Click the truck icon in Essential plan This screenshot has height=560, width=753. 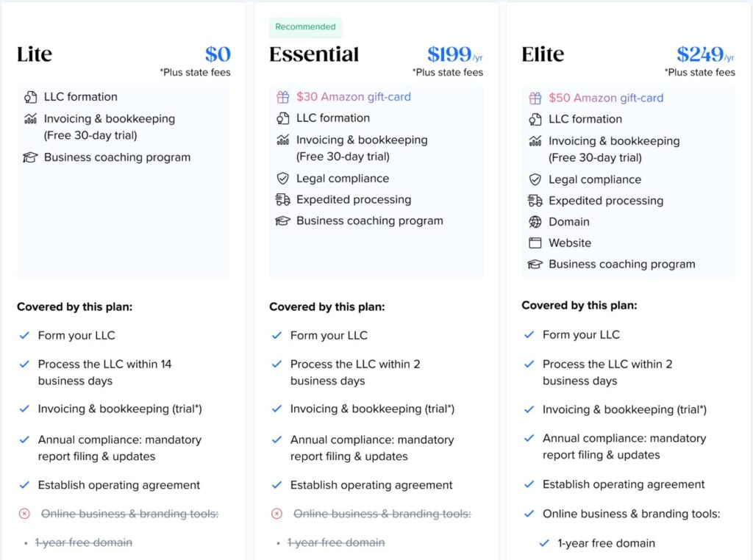pyautogui.click(x=282, y=200)
